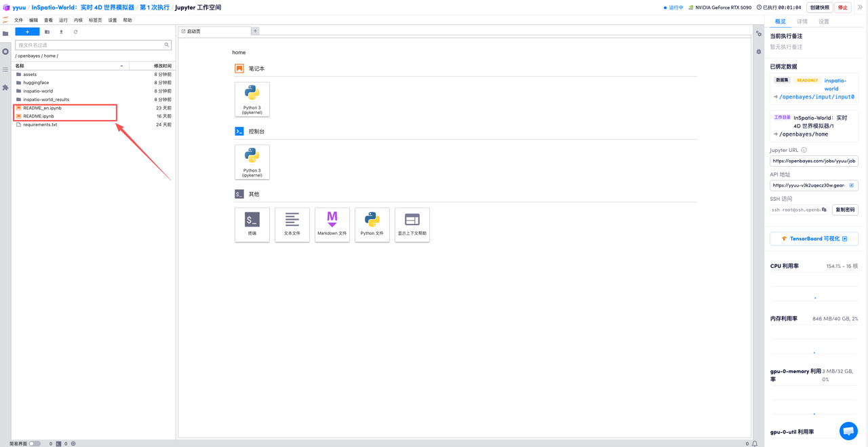Select requirements.txt file

(94, 125)
